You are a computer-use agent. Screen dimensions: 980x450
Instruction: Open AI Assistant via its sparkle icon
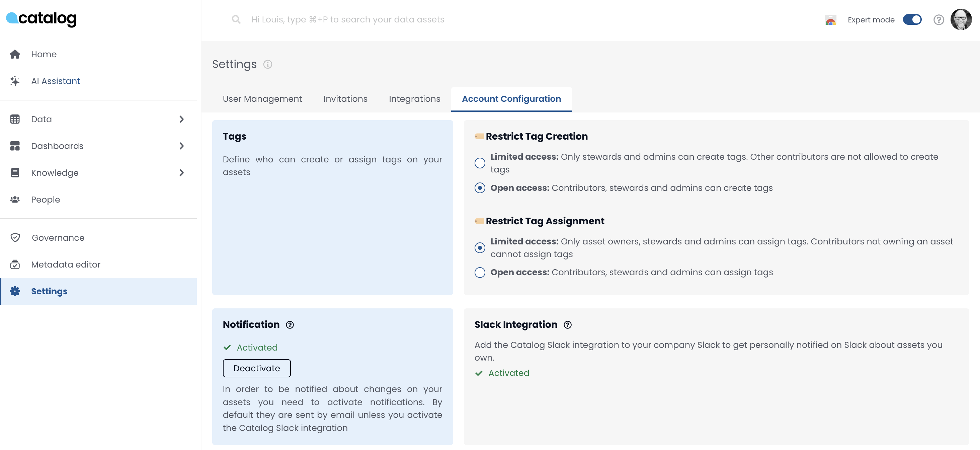[15, 81]
